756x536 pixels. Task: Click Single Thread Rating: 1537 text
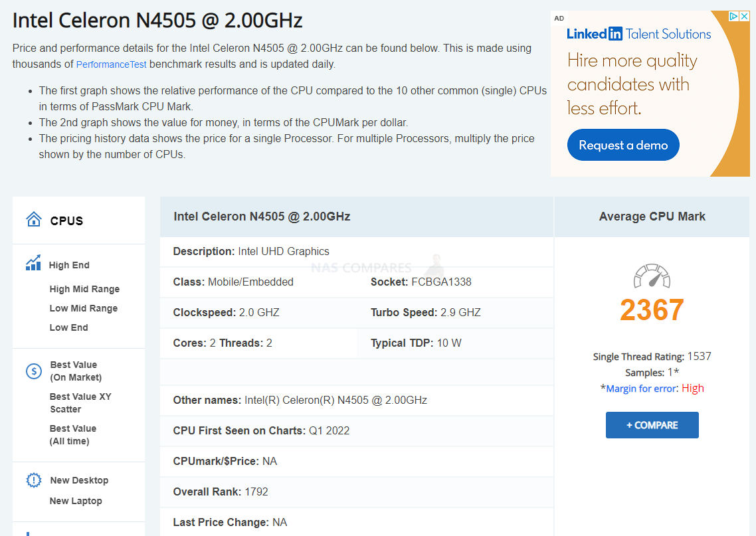(x=652, y=357)
